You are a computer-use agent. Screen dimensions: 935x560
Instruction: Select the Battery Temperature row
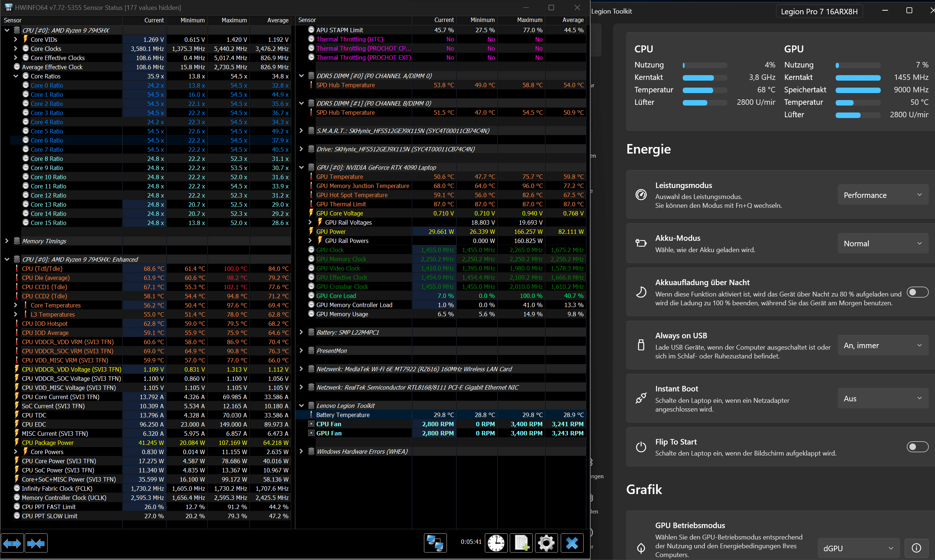[x=441, y=415]
